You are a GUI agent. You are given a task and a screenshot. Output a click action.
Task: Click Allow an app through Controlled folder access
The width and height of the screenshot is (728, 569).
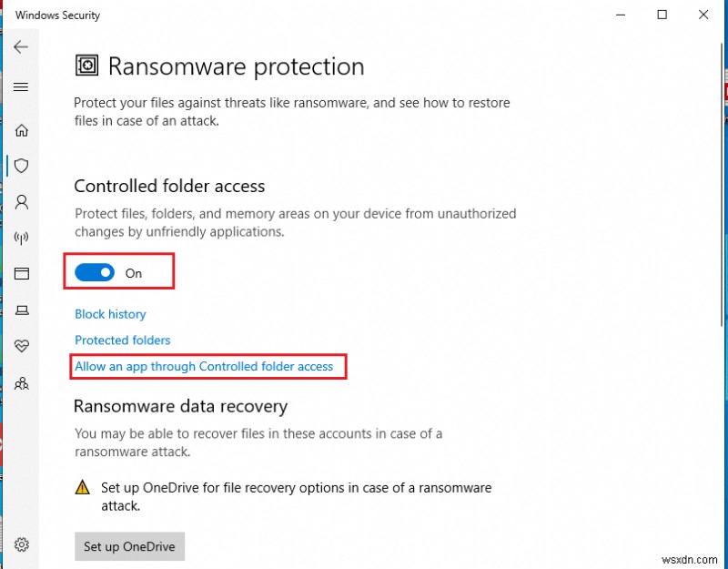(204, 367)
